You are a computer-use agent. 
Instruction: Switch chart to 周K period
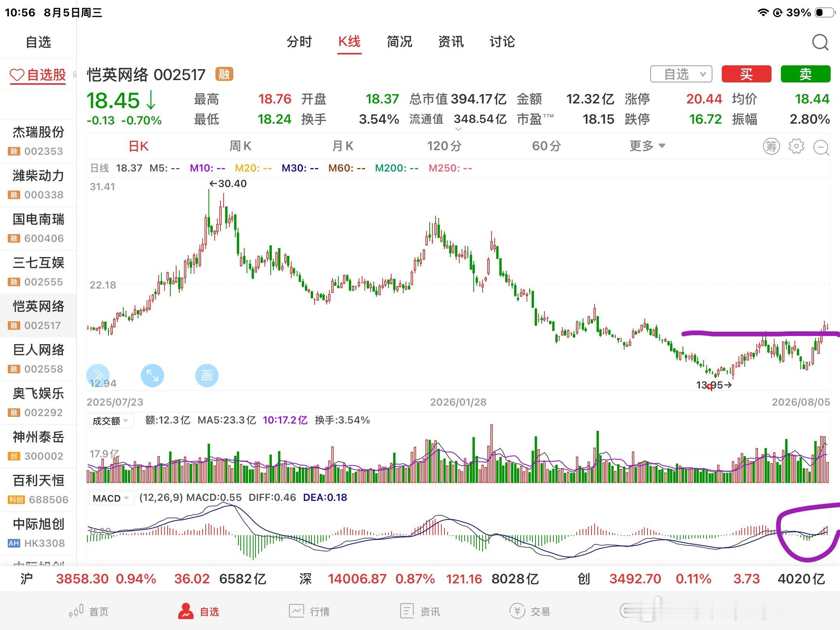coord(240,146)
